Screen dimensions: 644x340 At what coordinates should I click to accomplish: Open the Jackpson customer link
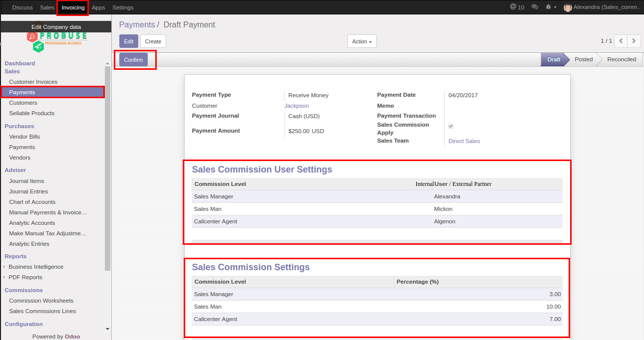(297, 106)
